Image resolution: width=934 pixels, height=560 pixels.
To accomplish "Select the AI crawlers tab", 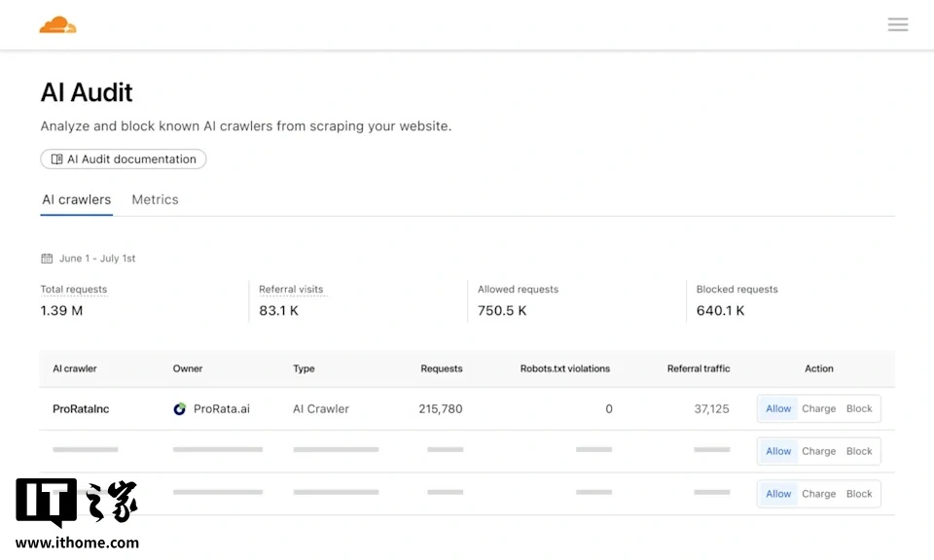I will point(77,199).
